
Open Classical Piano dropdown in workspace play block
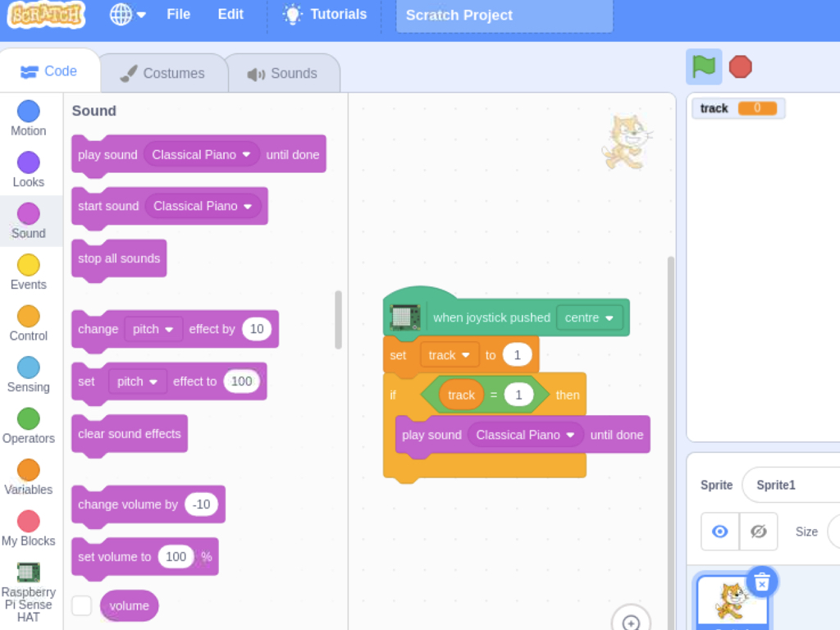point(526,435)
